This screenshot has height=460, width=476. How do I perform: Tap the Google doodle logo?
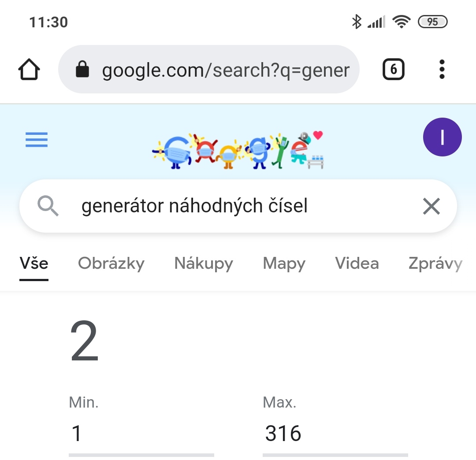238,150
